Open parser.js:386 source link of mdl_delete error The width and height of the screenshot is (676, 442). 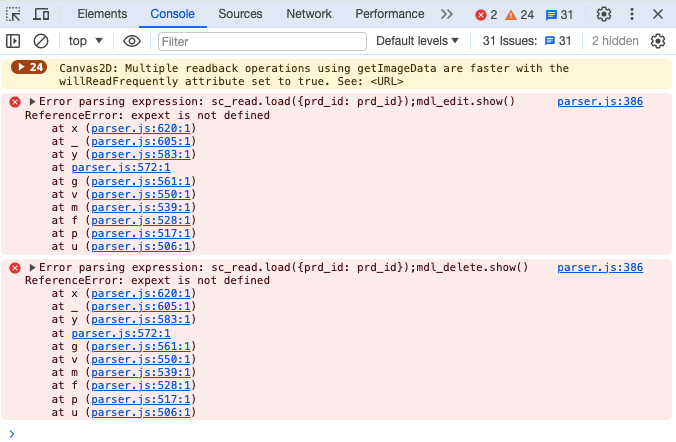(x=600, y=268)
